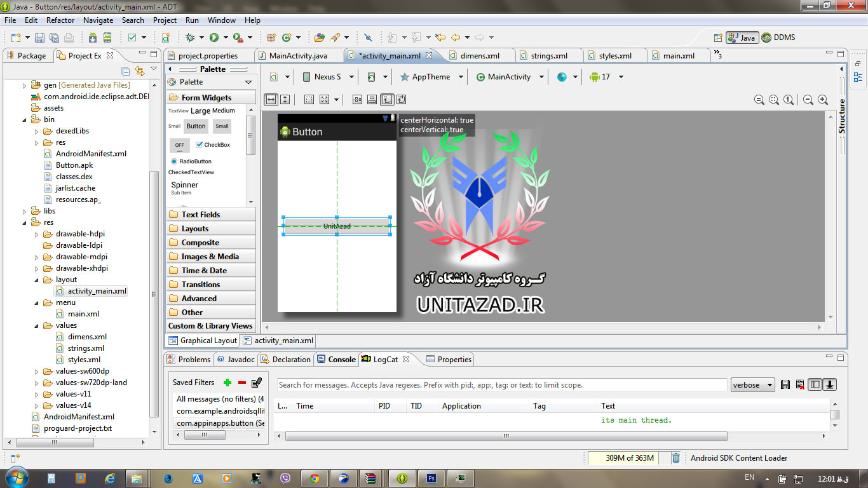Click Collapse All in Project Explorer
The height and width of the screenshot is (488, 868).
coord(126,71)
